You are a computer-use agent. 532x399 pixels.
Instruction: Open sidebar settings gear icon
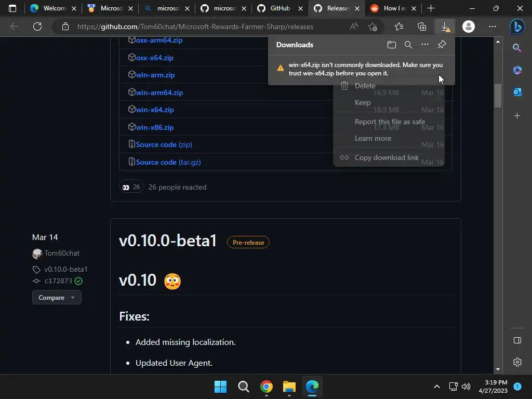(x=517, y=362)
